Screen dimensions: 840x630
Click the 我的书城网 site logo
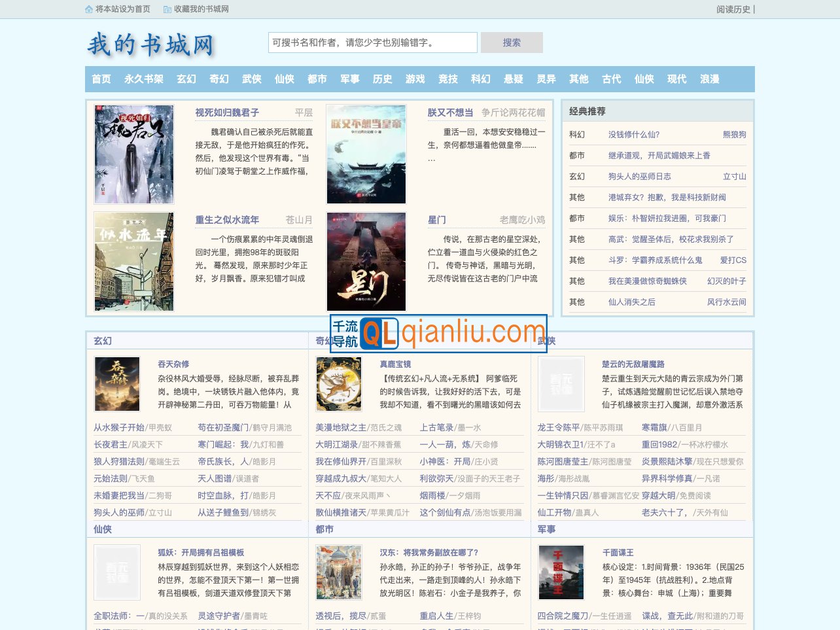[151, 44]
